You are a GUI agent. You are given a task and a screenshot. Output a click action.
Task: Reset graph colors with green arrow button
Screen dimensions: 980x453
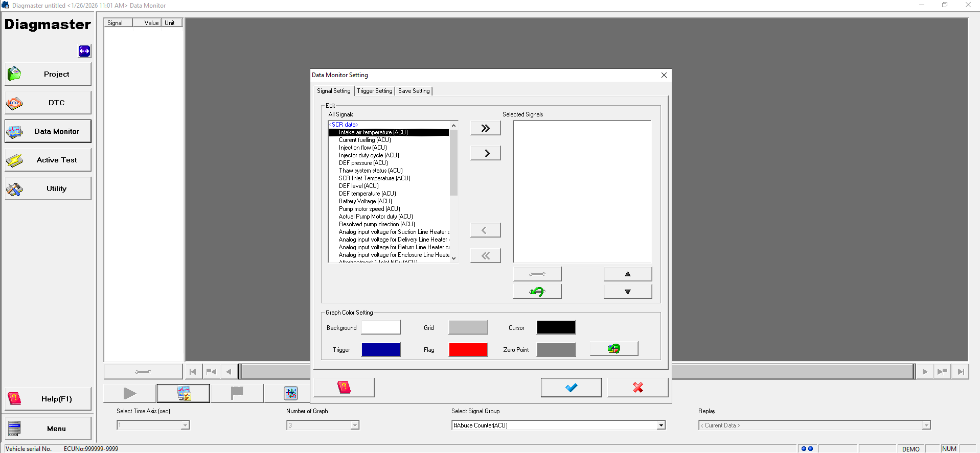coord(613,349)
